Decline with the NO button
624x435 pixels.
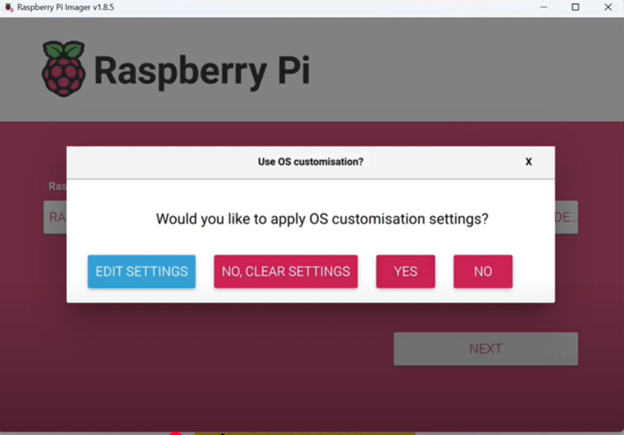pos(483,271)
